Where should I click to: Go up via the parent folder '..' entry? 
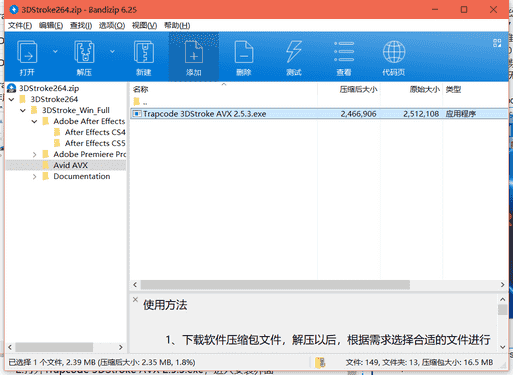140,101
